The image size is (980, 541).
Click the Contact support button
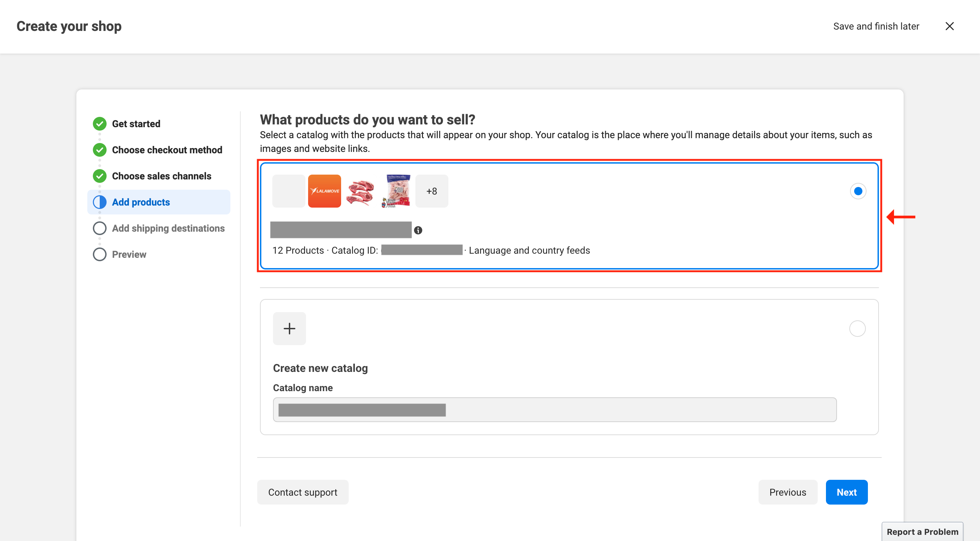(x=303, y=492)
